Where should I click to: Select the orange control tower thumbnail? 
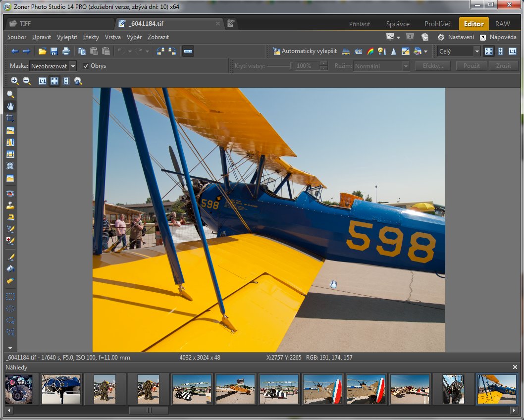236,389
